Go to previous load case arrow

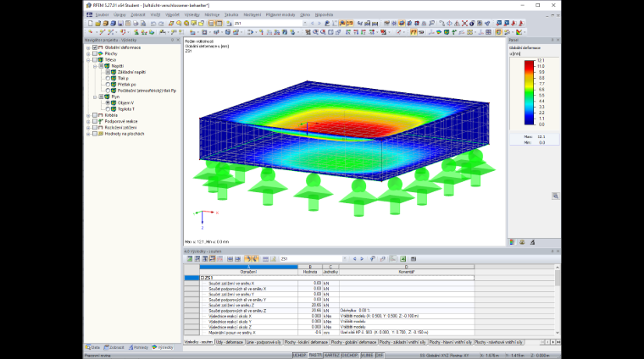312,24
